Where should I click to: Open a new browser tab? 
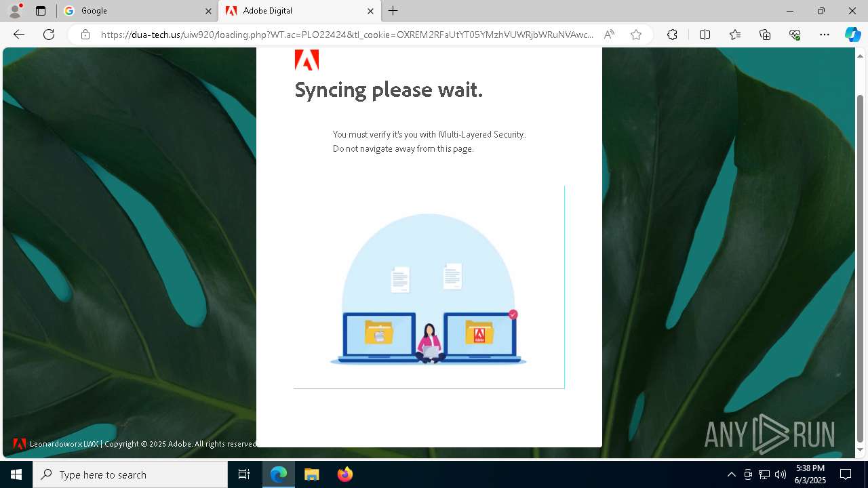pyautogui.click(x=393, y=11)
